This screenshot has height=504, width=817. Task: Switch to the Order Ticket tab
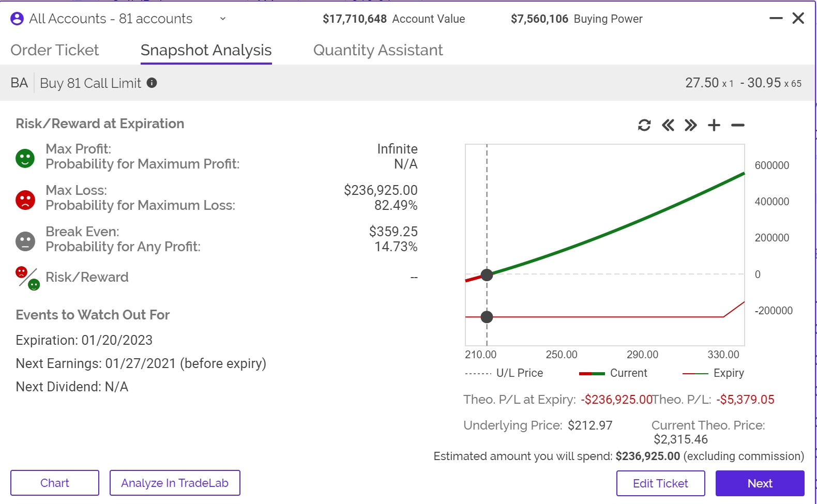point(54,50)
